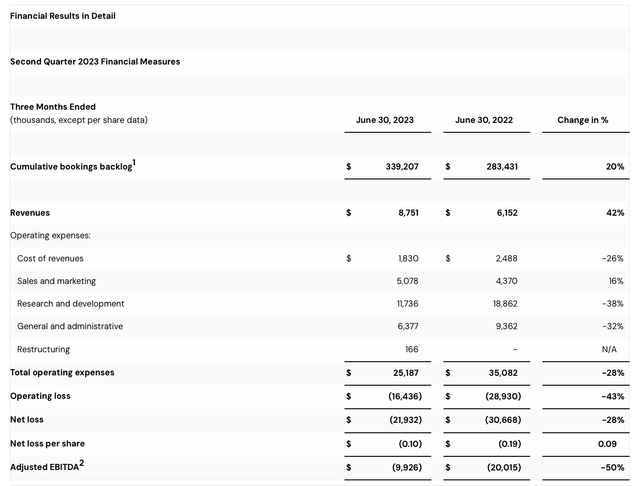Click G&A value 9,362
This screenshot has height=486, width=640.
pyautogui.click(x=507, y=326)
